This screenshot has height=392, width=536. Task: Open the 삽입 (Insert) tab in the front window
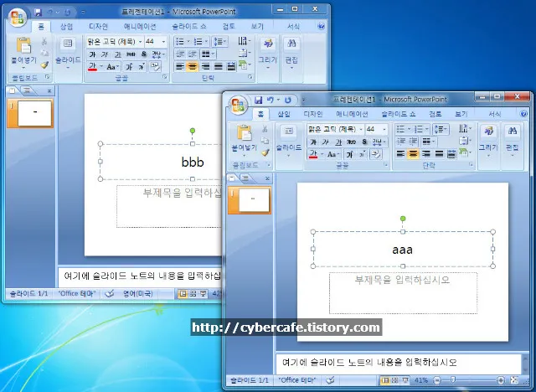[284, 114]
